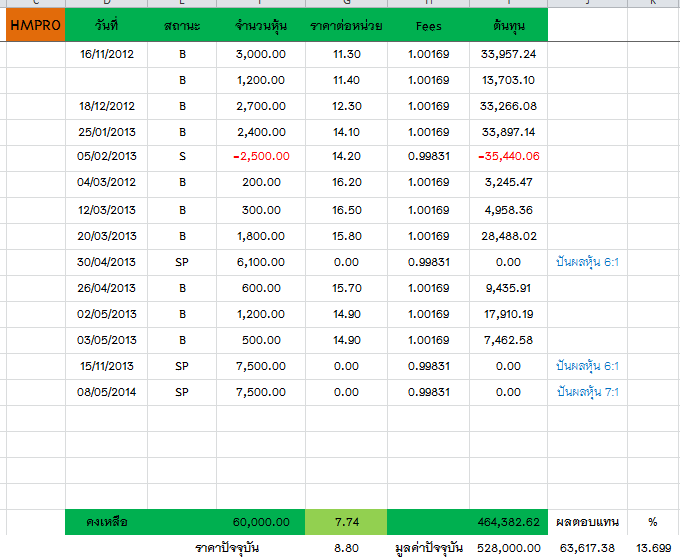Image resolution: width=680 pixels, height=559 pixels.
Task: Select quantity cell 300.00
Action: pos(261,210)
